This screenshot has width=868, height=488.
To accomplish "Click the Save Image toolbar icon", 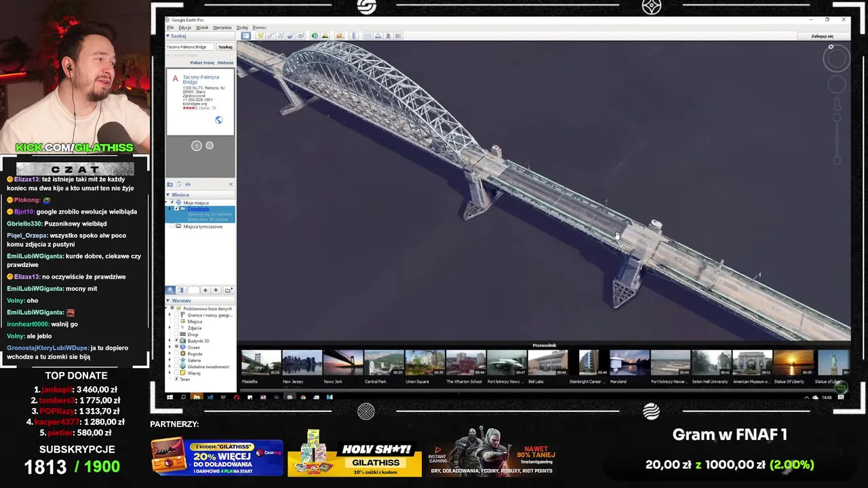I will pos(388,35).
